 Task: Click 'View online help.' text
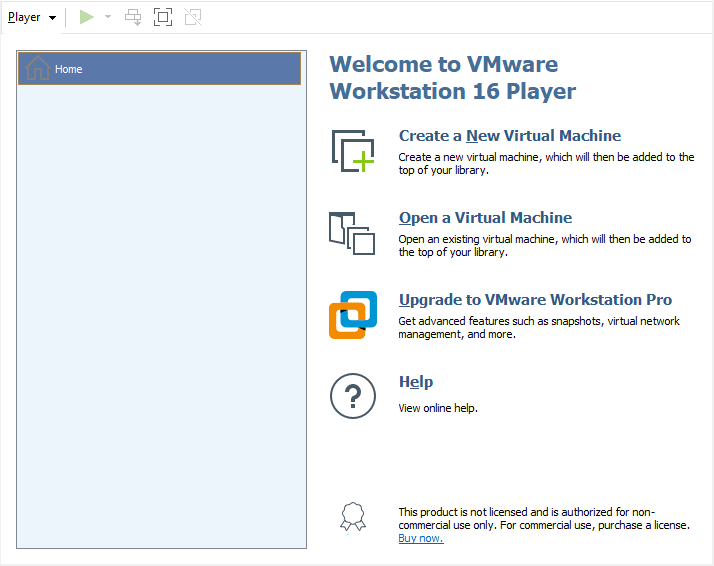[438, 408]
